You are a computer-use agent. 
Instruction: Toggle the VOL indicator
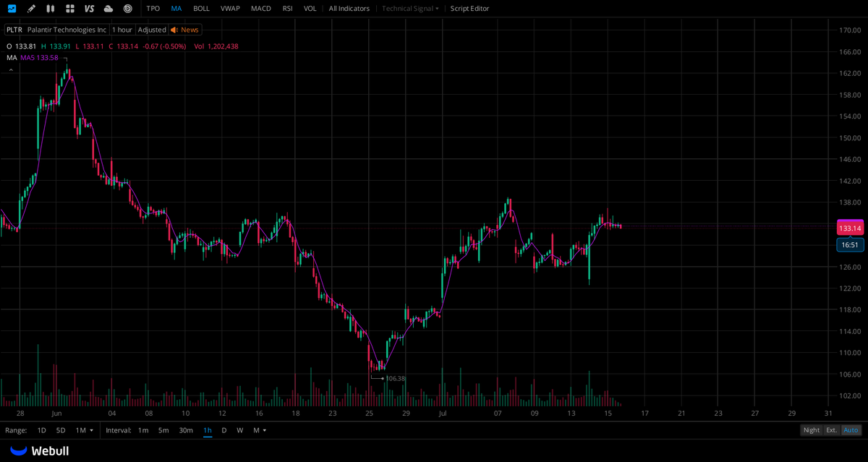pos(310,9)
